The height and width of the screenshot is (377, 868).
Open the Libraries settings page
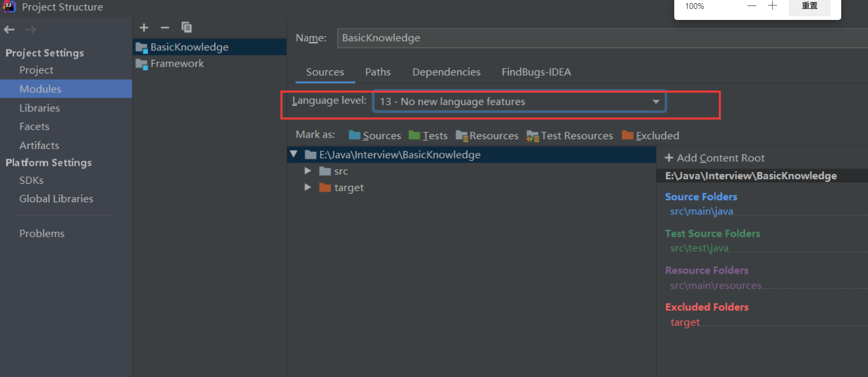point(39,108)
